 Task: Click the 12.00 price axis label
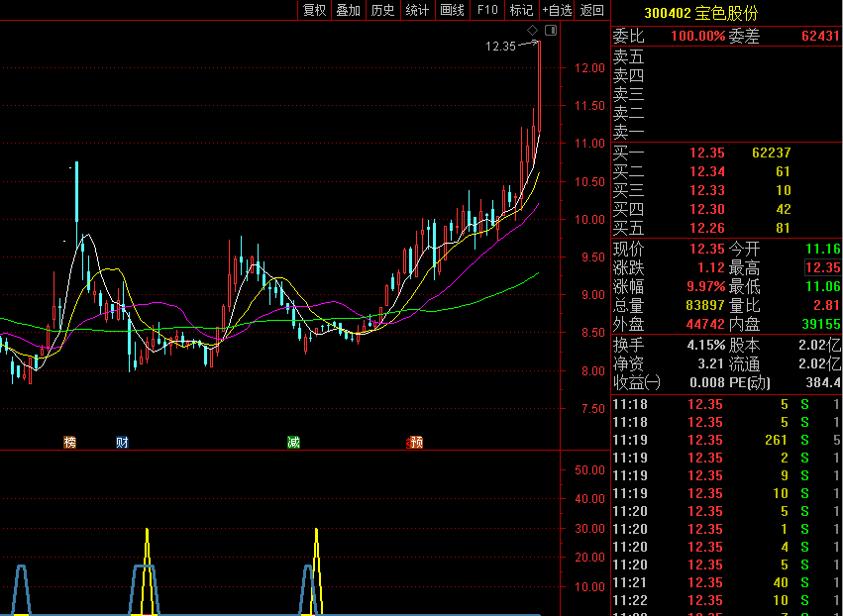pos(589,68)
